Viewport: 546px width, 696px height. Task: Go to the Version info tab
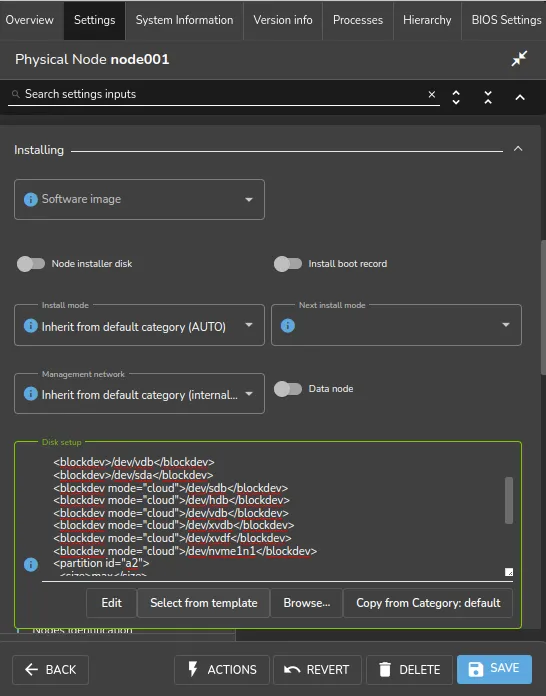pos(283,20)
